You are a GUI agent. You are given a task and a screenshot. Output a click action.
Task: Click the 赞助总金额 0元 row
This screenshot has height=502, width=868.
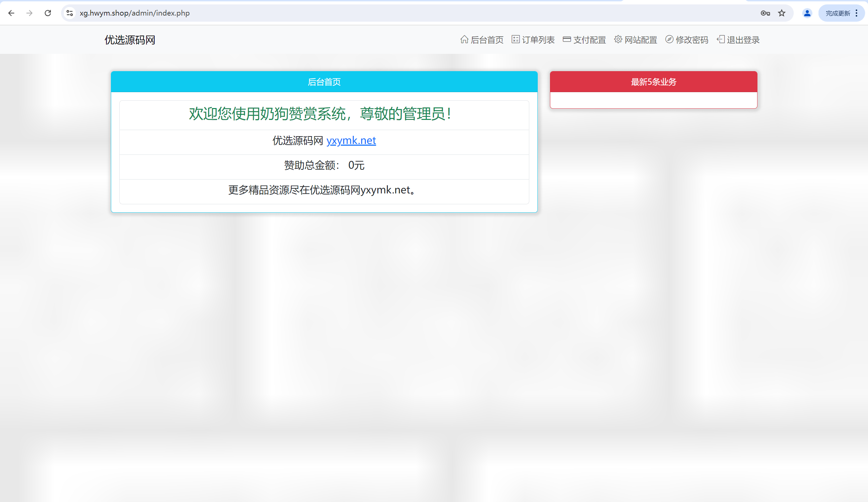(324, 167)
